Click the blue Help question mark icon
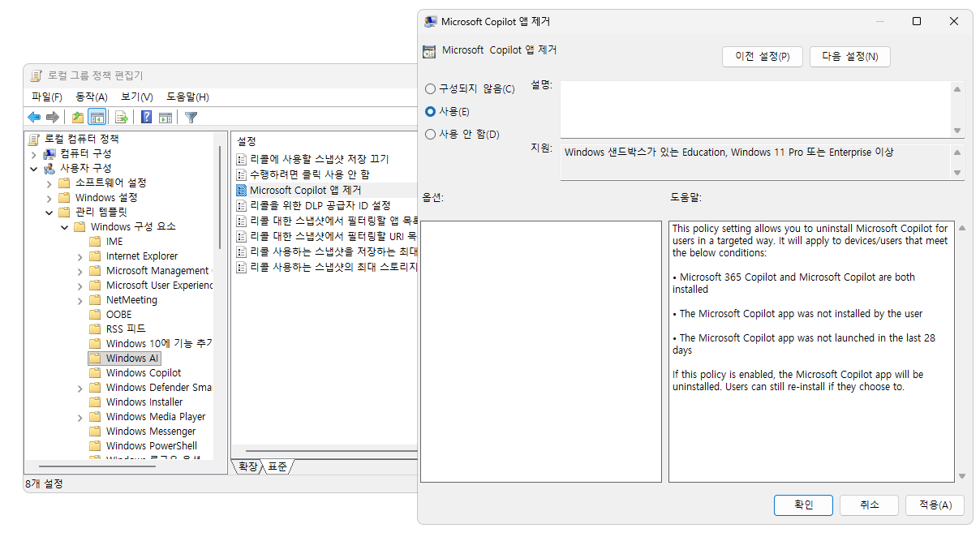 click(146, 117)
